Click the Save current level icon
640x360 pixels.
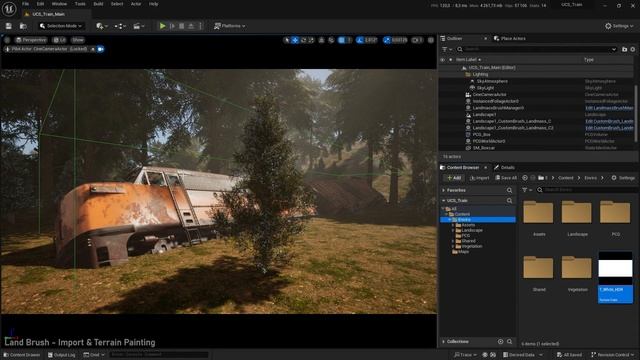(9, 26)
